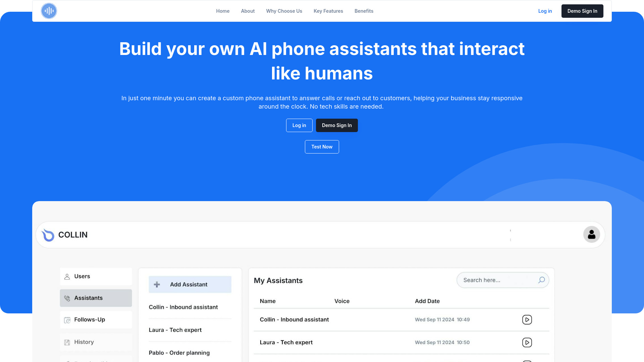
Task: Click the History sidebar icon
Action: [67, 342]
